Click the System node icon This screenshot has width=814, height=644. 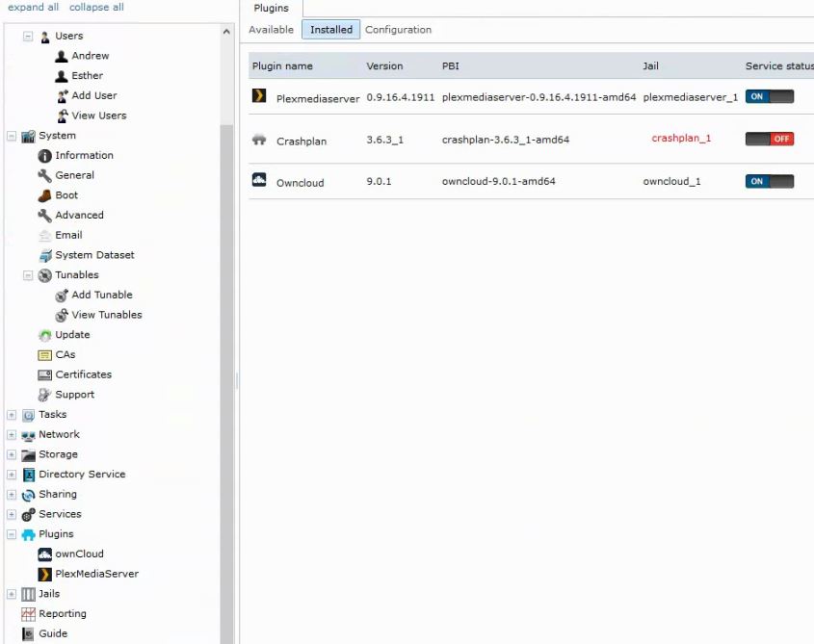pyautogui.click(x=29, y=136)
